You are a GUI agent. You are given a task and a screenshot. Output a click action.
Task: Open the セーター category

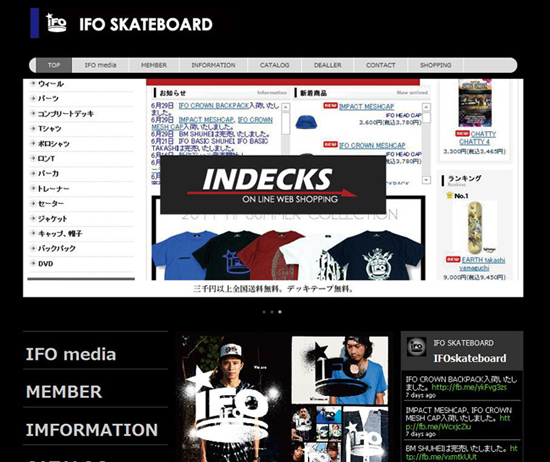tap(51, 203)
